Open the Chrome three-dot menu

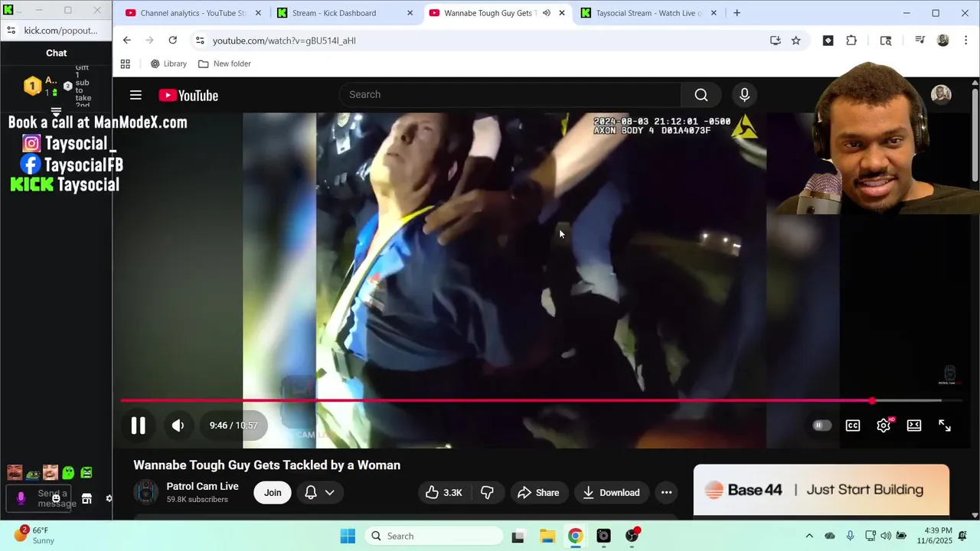(x=964, y=41)
